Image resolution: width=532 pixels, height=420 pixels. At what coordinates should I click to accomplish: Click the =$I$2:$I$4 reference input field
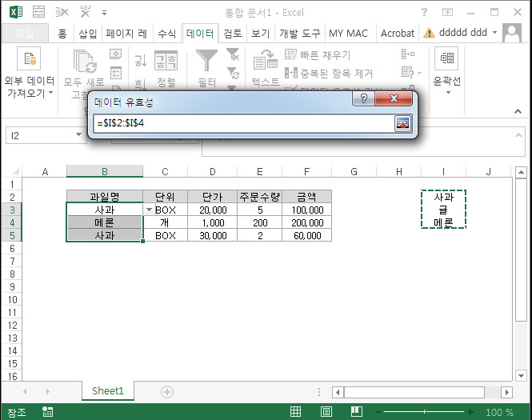(244, 123)
